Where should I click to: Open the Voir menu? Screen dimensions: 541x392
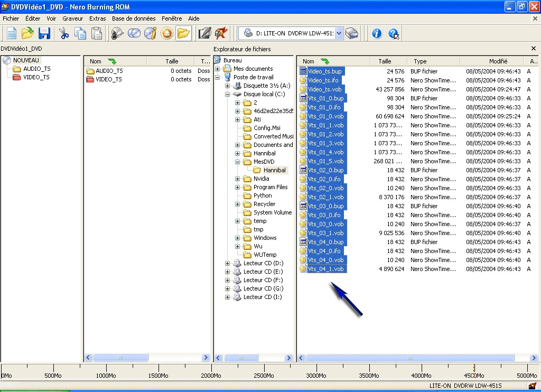[51, 18]
